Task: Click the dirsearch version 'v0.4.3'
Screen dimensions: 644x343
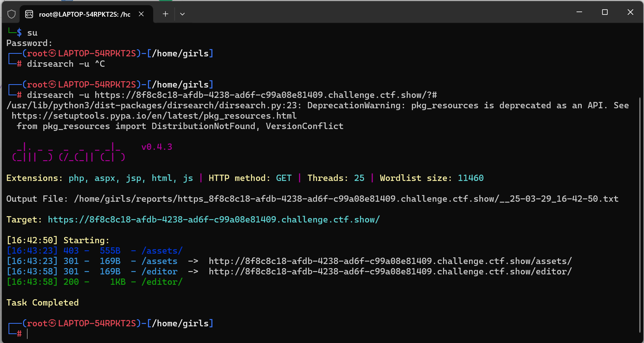Action: click(157, 147)
